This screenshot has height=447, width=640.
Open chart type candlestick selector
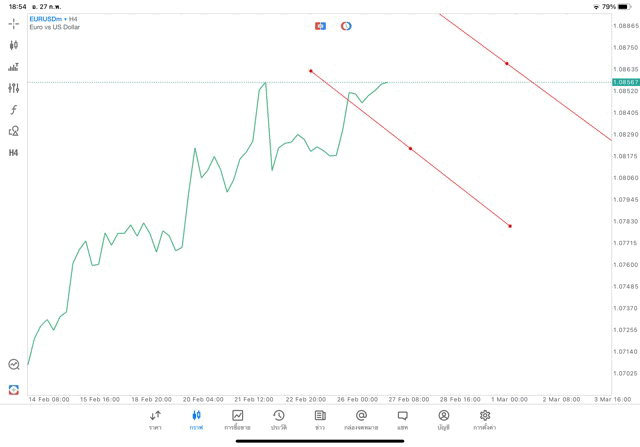tap(13, 45)
